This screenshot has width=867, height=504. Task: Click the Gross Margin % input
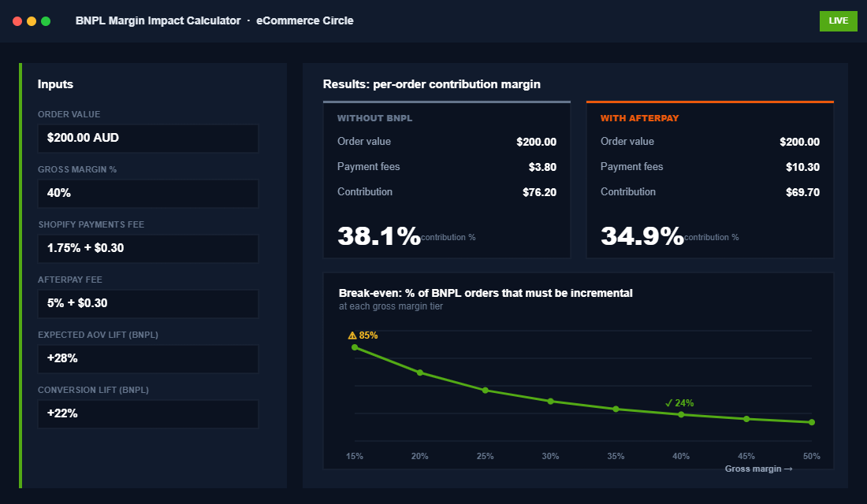pos(147,193)
